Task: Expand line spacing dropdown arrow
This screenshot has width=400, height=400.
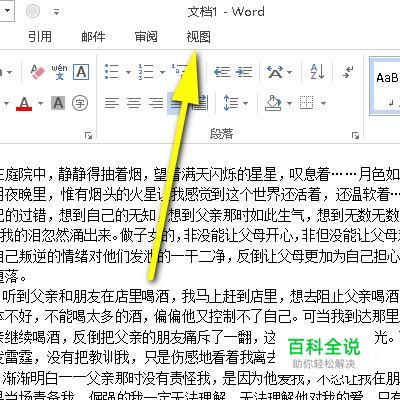Action: coord(246,103)
